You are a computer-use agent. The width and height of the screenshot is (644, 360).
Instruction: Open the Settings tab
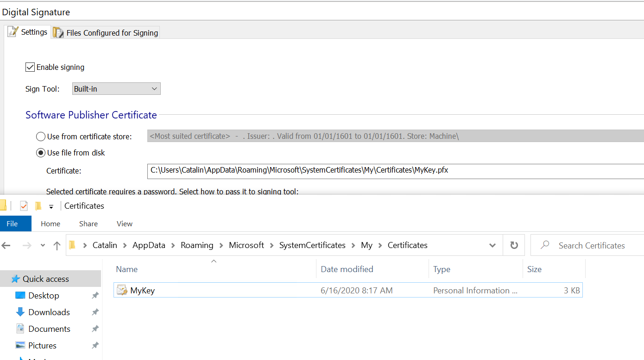[x=28, y=32]
